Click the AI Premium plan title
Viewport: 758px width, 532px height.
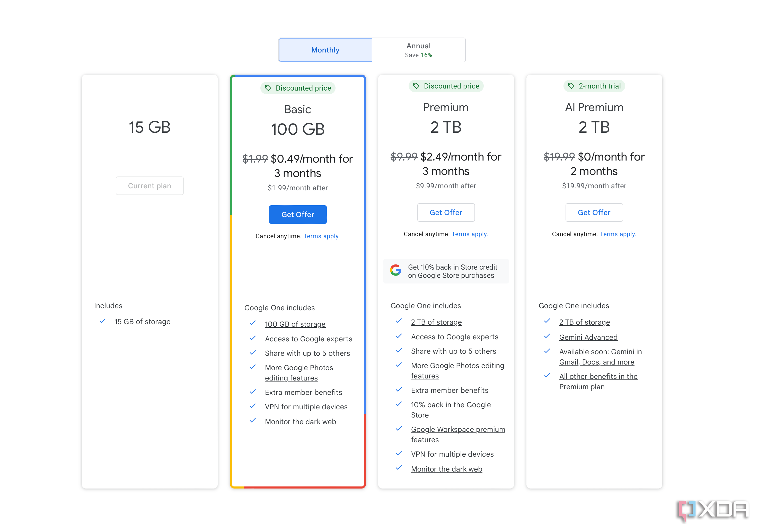coord(594,108)
